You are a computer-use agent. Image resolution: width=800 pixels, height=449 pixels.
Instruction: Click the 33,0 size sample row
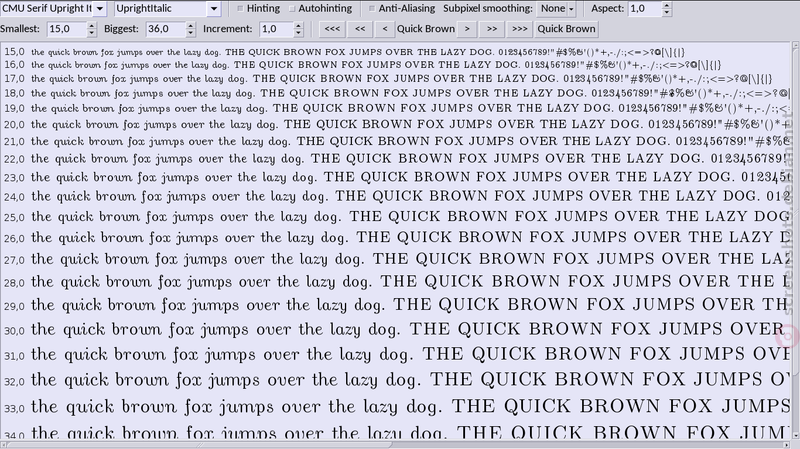pos(395,407)
